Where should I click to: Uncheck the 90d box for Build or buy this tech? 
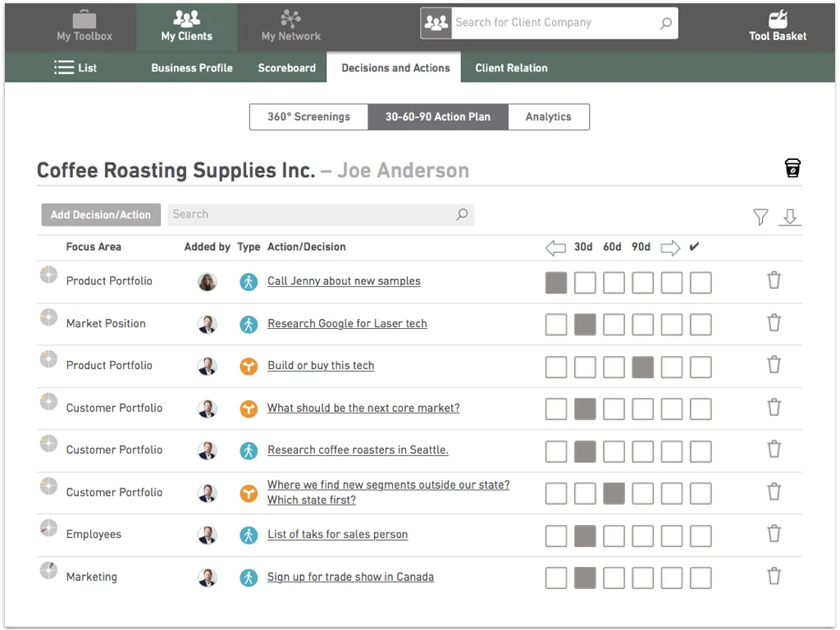[x=642, y=367]
